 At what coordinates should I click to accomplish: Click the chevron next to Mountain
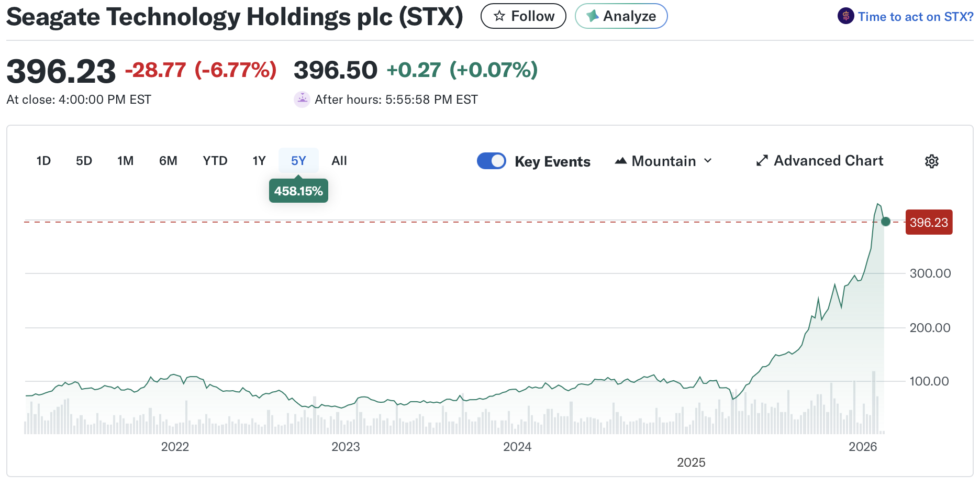click(708, 161)
